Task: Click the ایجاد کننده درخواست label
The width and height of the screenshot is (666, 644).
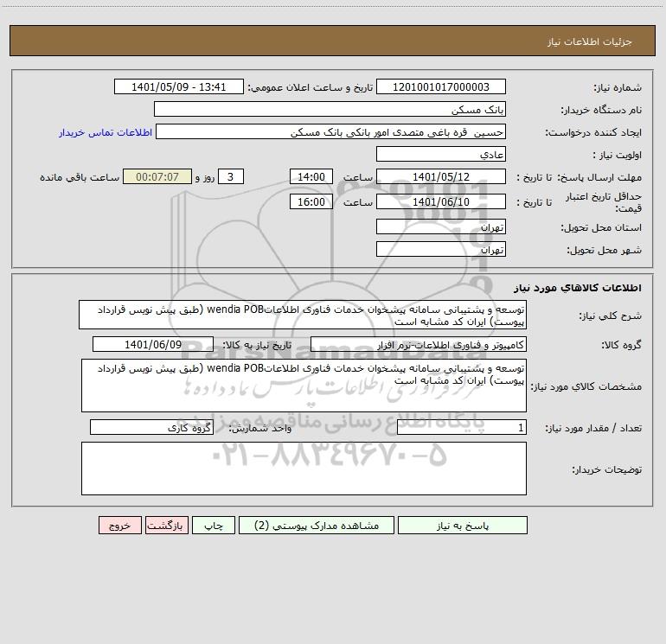Action: pos(593,133)
